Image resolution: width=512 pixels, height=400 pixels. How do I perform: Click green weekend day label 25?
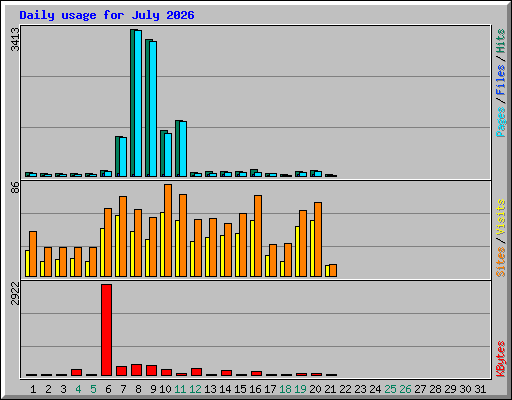coord(390,389)
